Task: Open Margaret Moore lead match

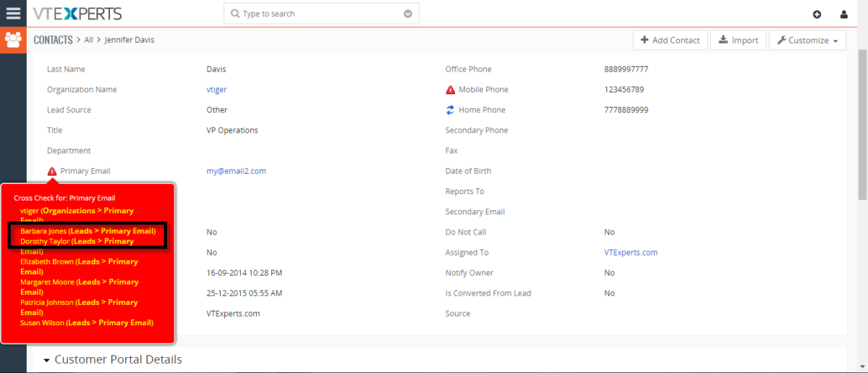Action: pyautogui.click(x=79, y=286)
